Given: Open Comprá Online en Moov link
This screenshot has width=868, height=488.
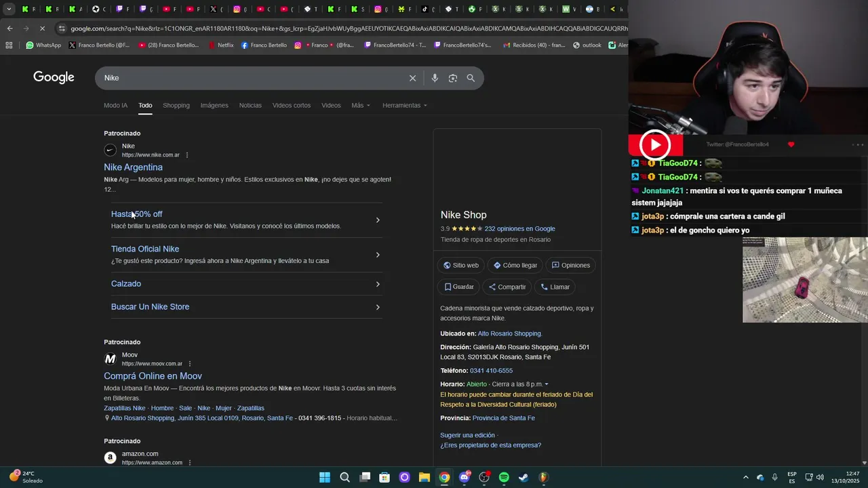Looking at the screenshot, I should (x=153, y=376).
